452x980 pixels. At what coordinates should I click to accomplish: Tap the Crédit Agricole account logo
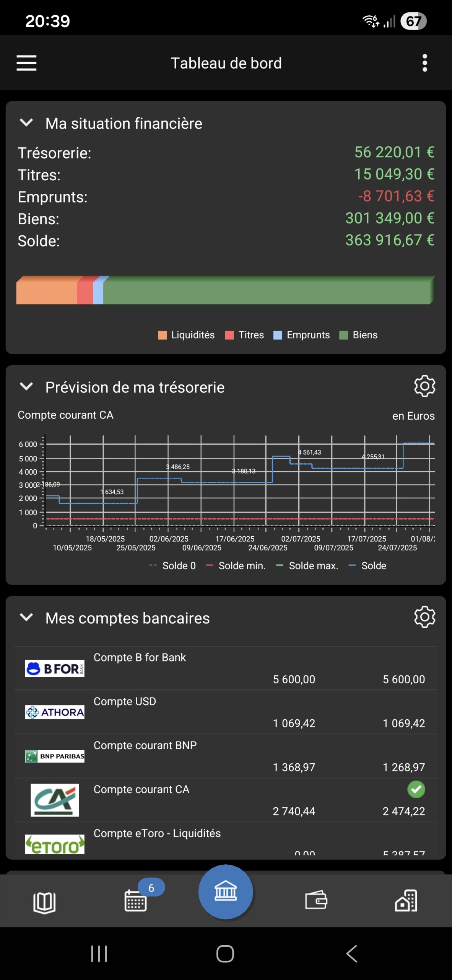[55, 800]
